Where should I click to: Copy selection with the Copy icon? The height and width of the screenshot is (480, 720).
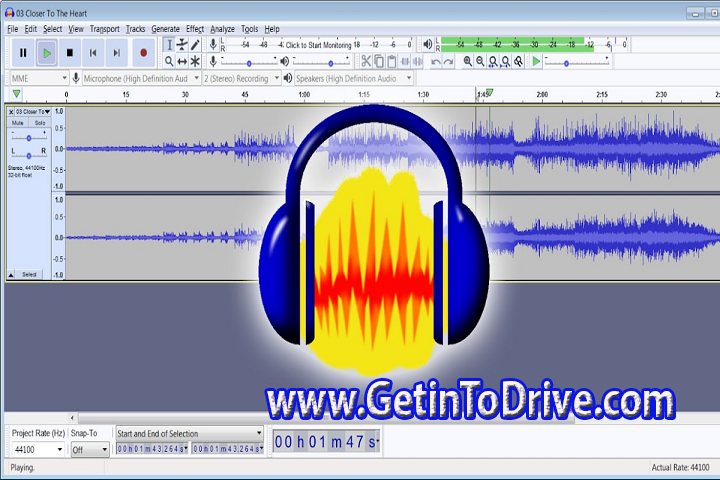[x=379, y=61]
